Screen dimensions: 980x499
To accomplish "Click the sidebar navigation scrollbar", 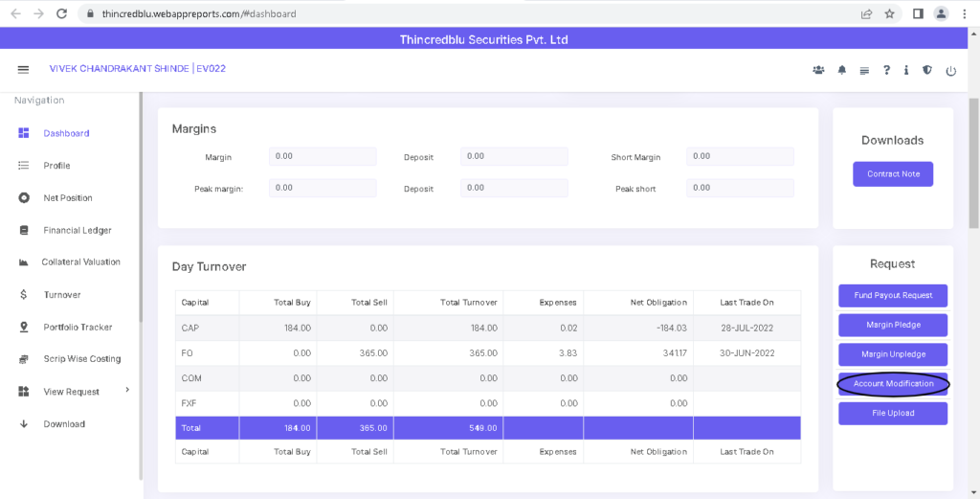I will point(141,206).
